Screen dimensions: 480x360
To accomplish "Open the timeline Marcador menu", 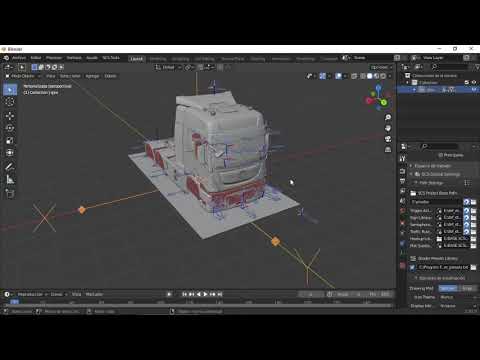I will [94, 294].
